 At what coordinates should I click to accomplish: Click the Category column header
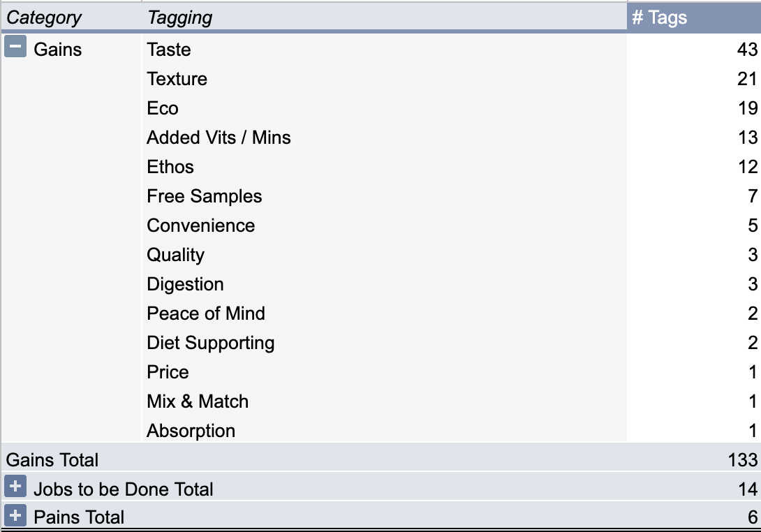44,17
